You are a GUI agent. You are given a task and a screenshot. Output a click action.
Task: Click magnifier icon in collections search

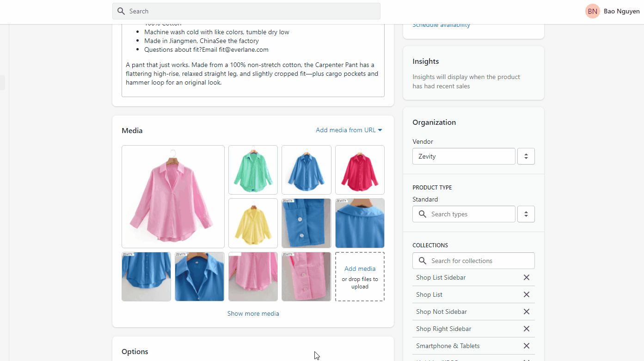(x=422, y=261)
